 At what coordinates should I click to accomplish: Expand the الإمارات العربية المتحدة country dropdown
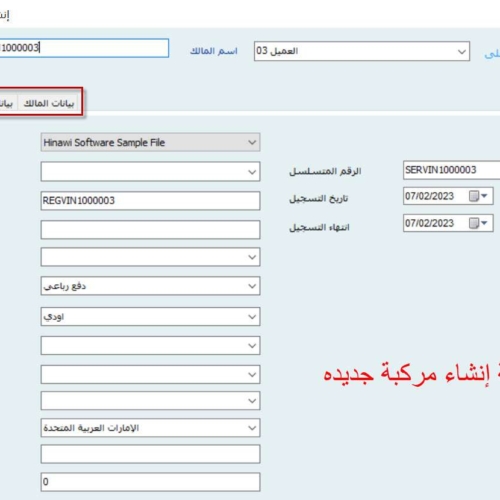252,428
